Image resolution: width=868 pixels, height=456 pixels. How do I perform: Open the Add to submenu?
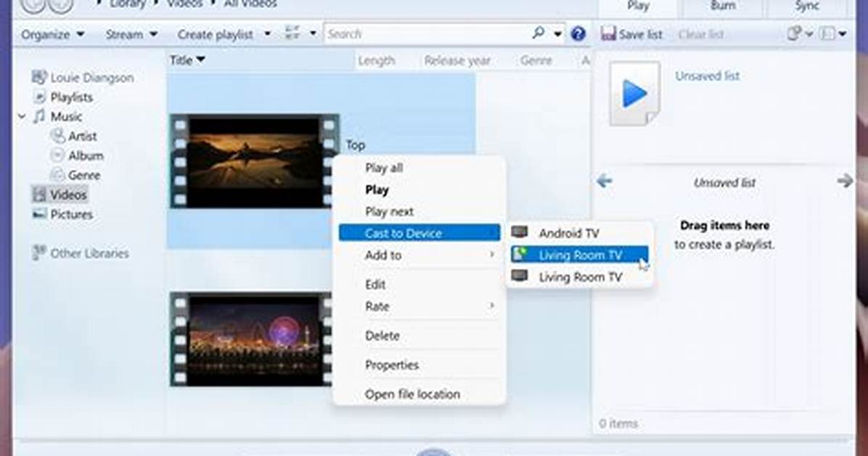pos(419,256)
